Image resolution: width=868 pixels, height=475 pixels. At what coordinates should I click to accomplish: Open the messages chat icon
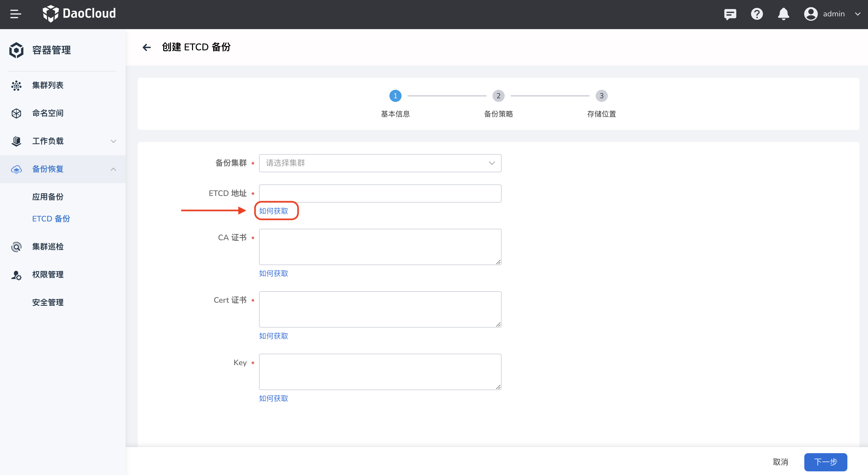(730, 14)
